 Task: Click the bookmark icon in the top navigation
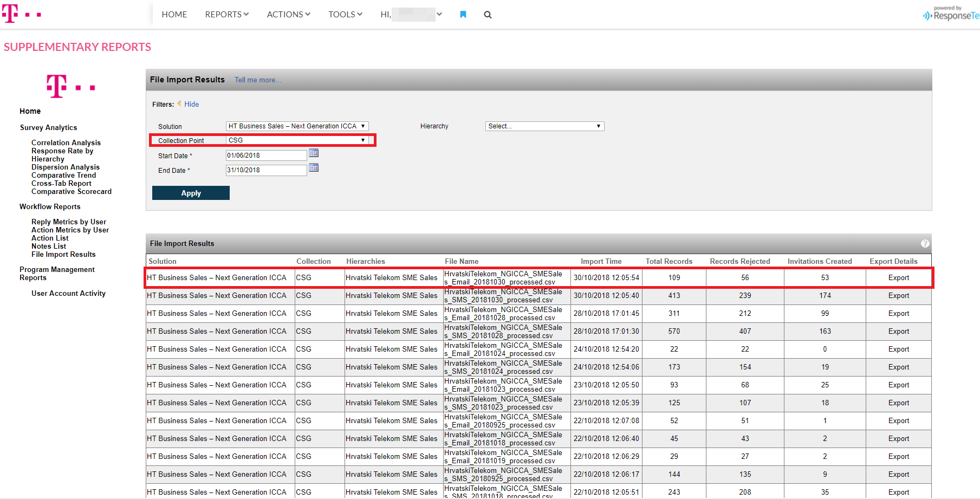click(x=463, y=15)
